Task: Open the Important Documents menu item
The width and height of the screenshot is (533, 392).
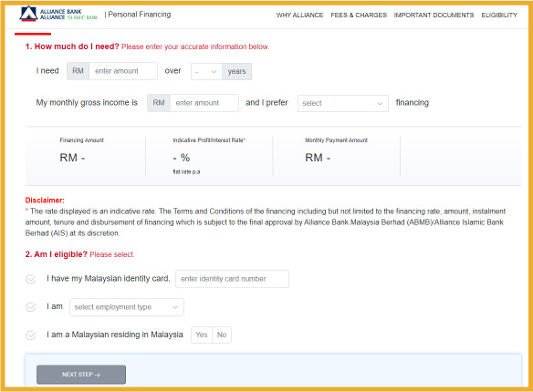Action: coord(434,15)
